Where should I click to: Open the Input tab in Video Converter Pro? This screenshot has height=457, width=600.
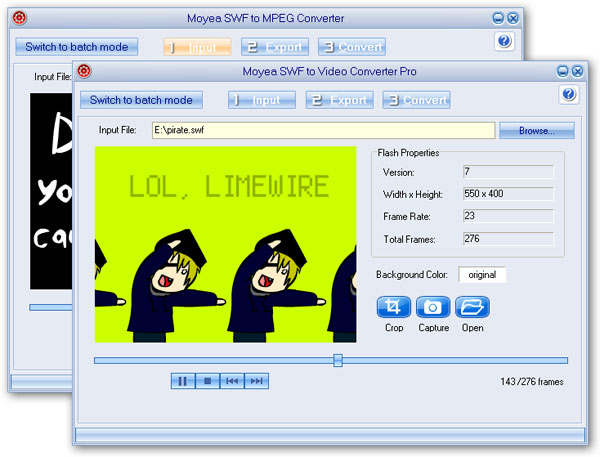[262, 100]
